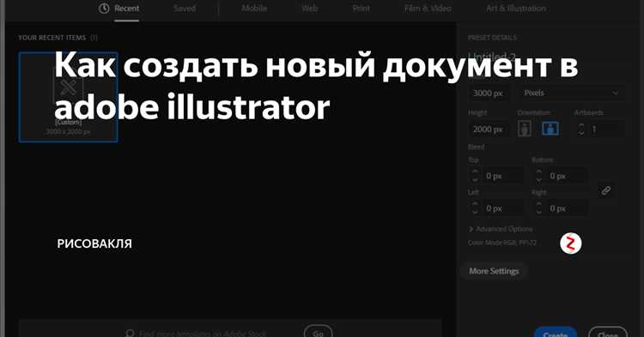Open the Art & Illustration tab
644x337 pixels.
click(516, 9)
